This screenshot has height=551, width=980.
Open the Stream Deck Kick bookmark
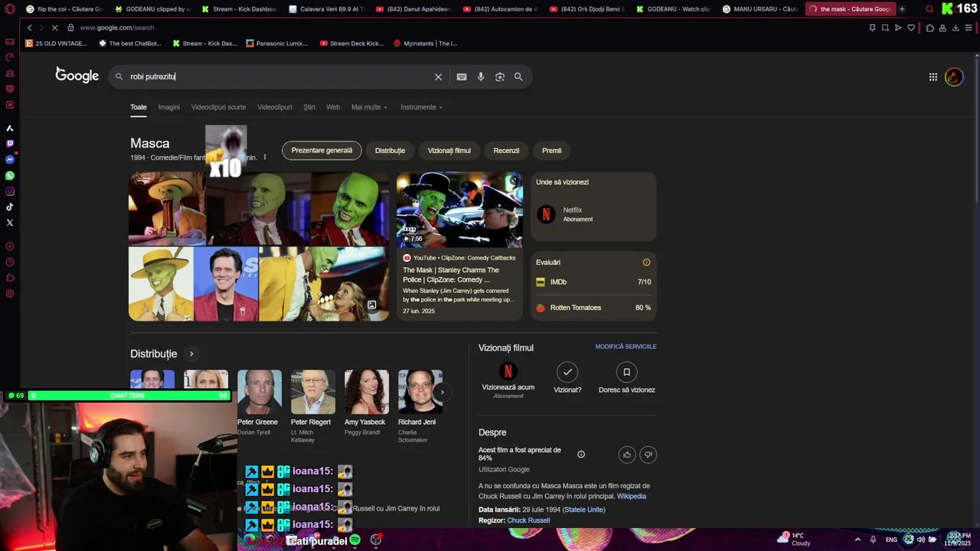pos(351,44)
